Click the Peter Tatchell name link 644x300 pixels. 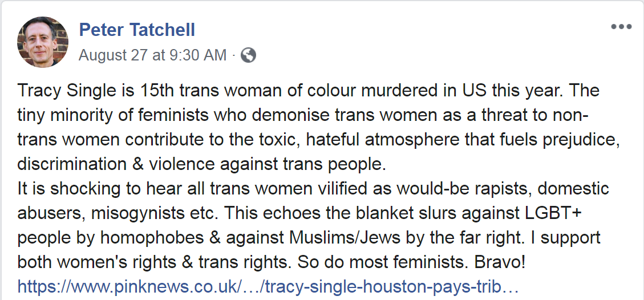click(x=137, y=30)
